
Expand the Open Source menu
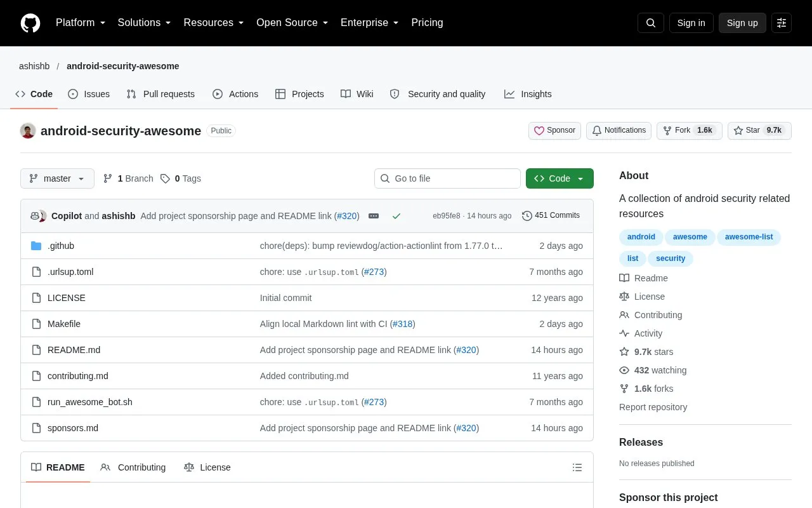[x=292, y=23]
